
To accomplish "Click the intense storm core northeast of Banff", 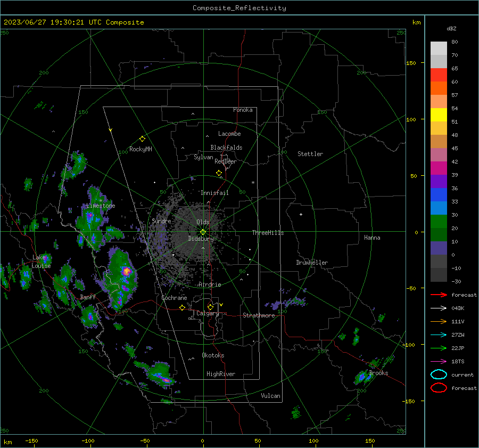I will tap(126, 271).
